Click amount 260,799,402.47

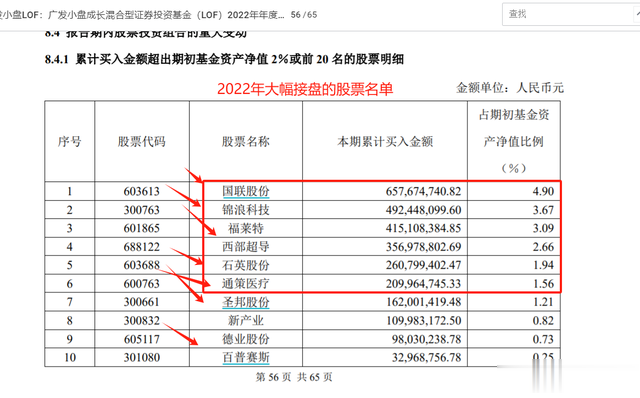[423, 265]
